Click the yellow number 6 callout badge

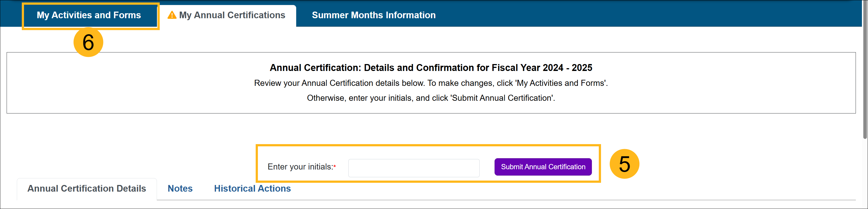(x=88, y=43)
